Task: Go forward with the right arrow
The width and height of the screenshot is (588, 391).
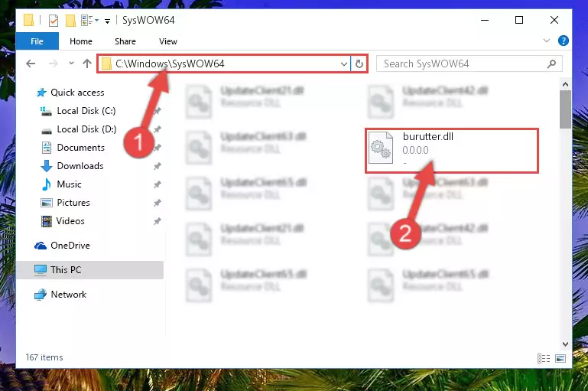Action: pyautogui.click(x=54, y=64)
